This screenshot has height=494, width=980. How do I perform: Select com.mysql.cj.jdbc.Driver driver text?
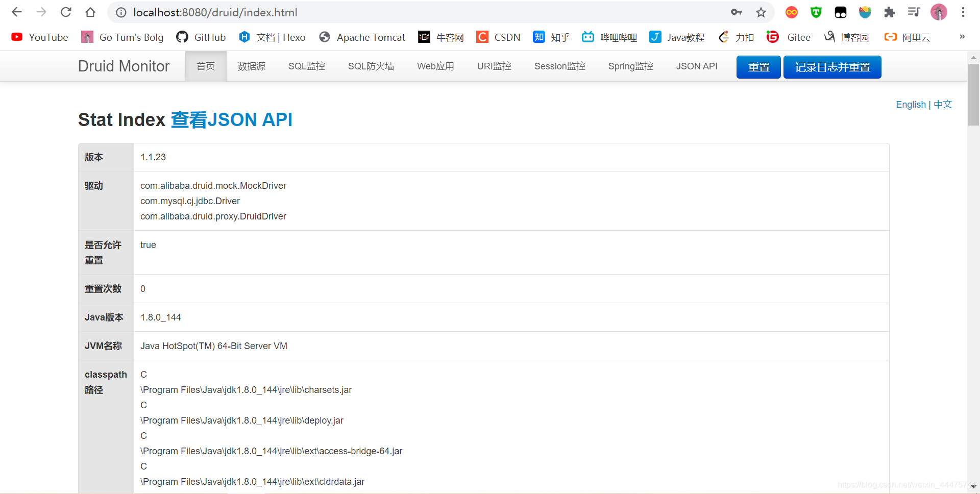click(190, 201)
